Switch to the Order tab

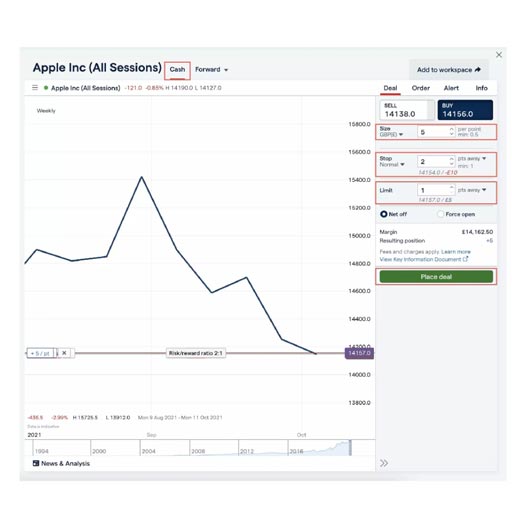(x=421, y=88)
